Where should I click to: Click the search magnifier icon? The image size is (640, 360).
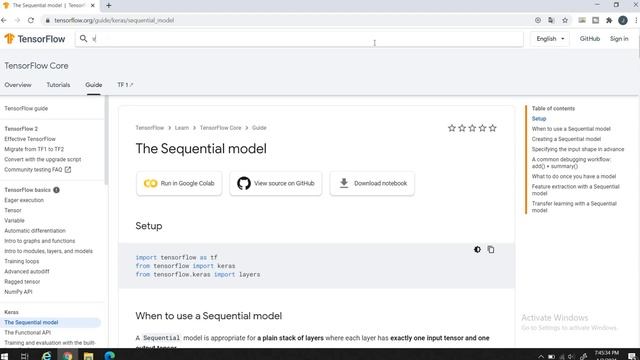pyautogui.click(x=83, y=38)
